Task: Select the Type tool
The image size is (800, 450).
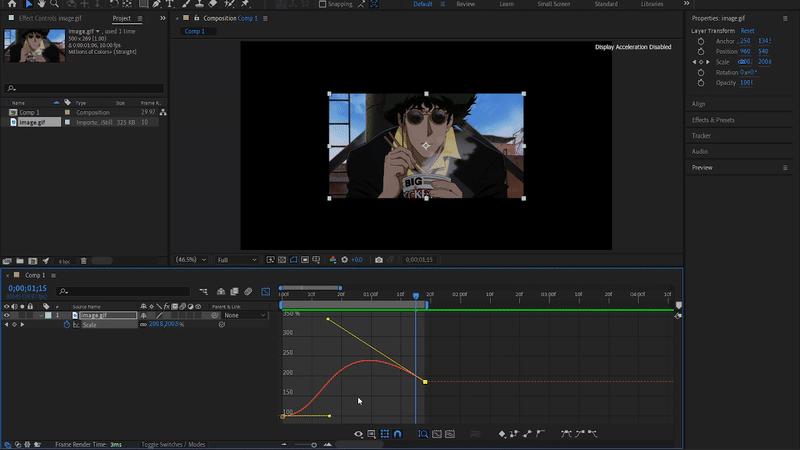Action: click(x=170, y=4)
